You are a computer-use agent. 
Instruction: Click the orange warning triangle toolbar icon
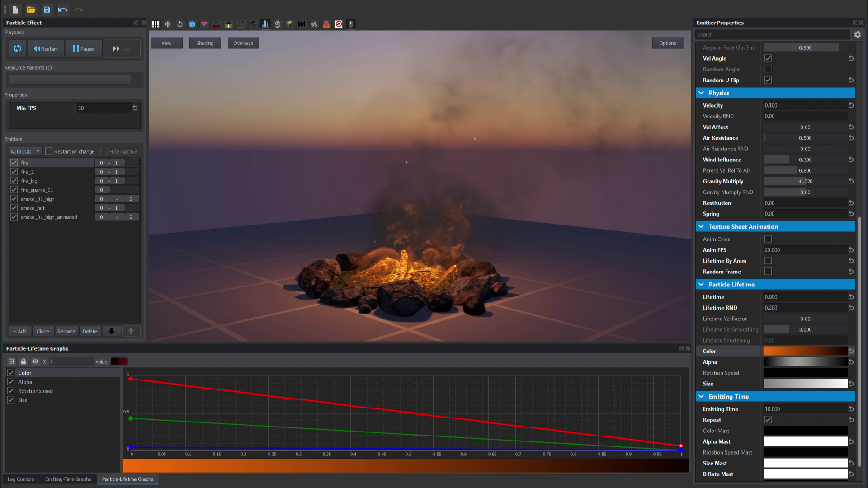(x=326, y=24)
